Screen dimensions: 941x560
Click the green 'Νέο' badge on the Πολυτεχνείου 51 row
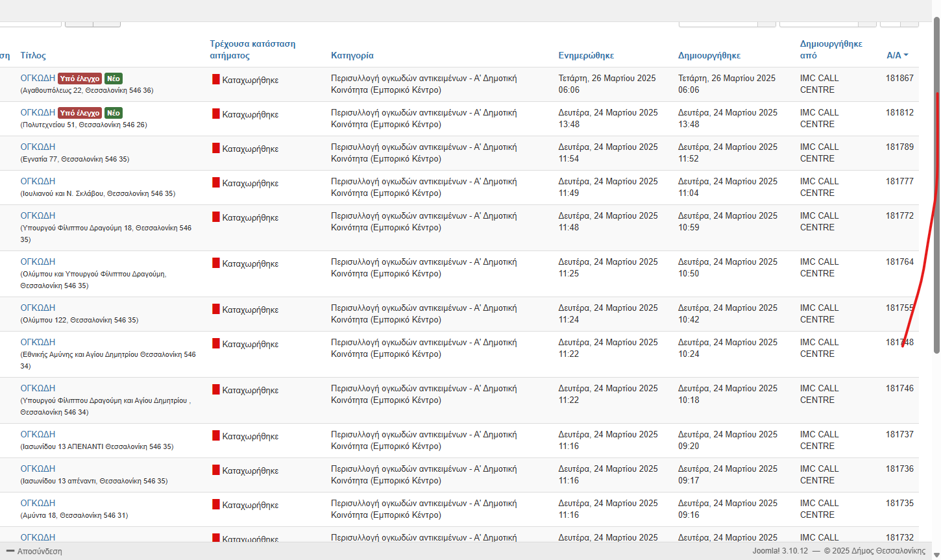click(x=114, y=113)
